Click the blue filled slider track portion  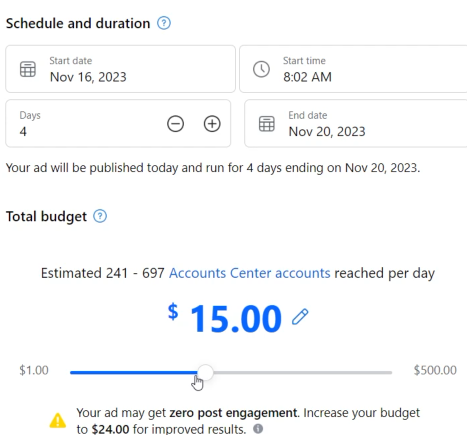click(134, 372)
